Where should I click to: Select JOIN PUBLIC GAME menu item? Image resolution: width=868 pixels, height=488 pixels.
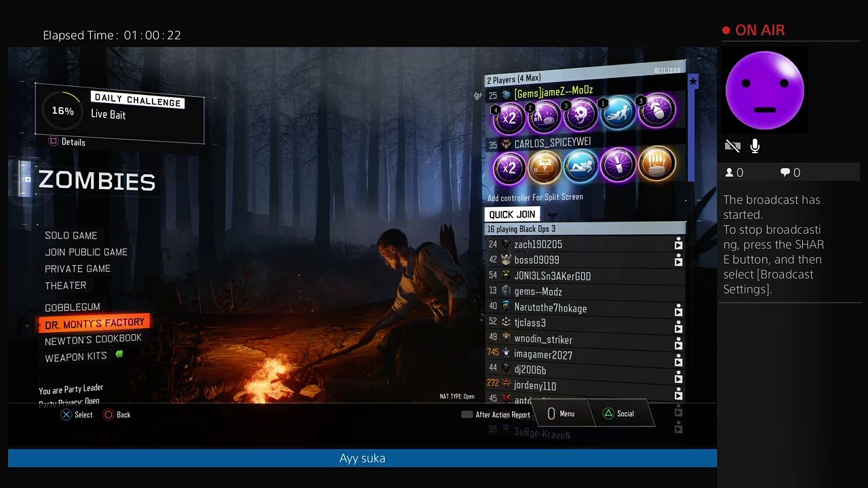tap(86, 252)
